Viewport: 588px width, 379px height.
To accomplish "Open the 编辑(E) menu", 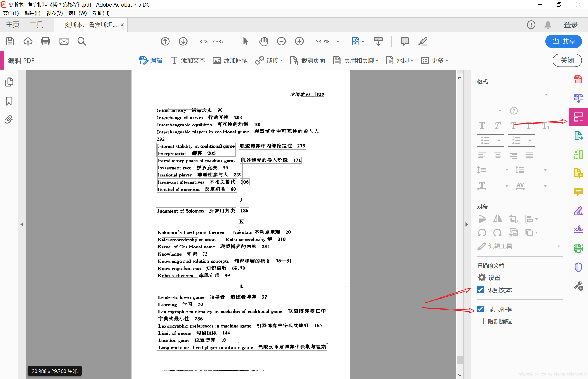I will coord(32,13).
